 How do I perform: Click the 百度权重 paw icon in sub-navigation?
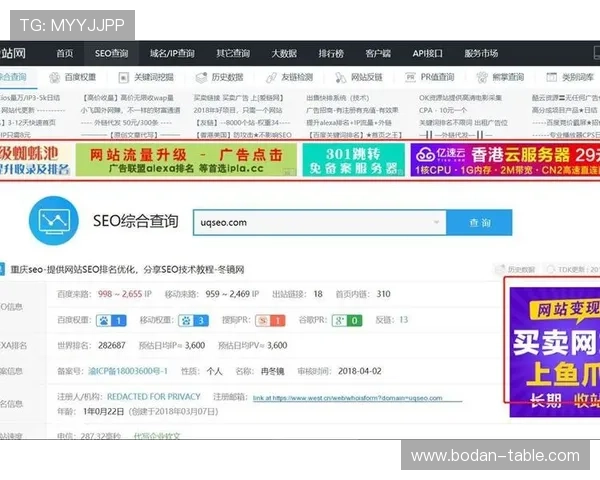coord(54,78)
